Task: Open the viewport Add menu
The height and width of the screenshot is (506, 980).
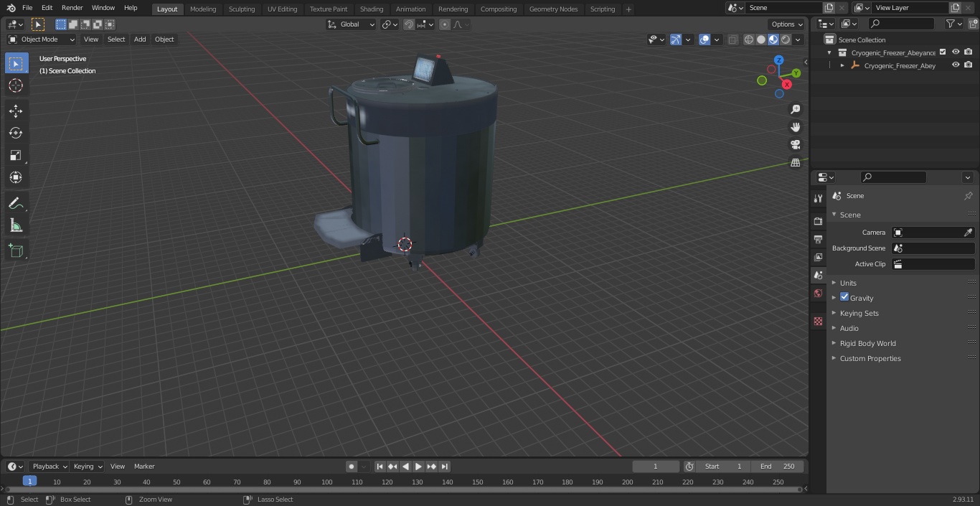Action: pos(140,39)
